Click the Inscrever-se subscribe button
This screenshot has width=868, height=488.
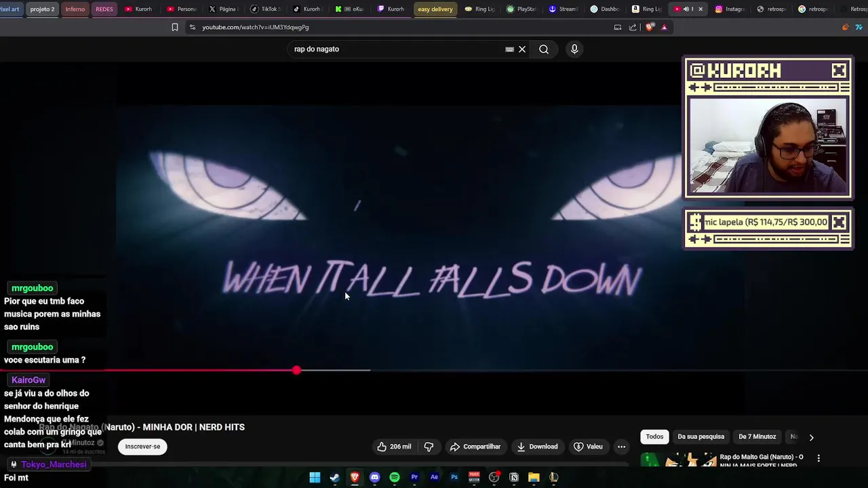142,447
